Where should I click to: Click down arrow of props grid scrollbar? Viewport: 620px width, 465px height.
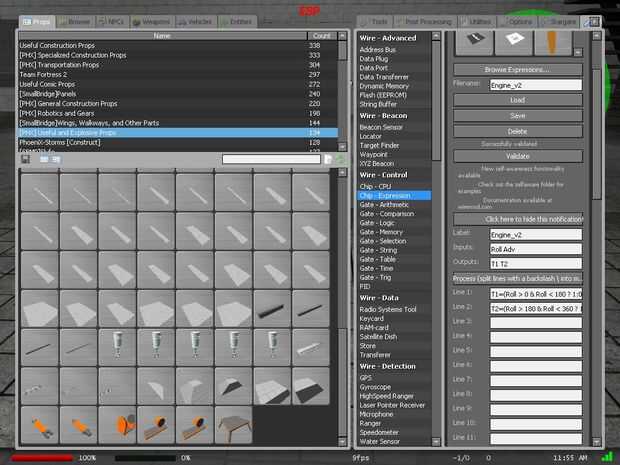(x=342, y=441)
